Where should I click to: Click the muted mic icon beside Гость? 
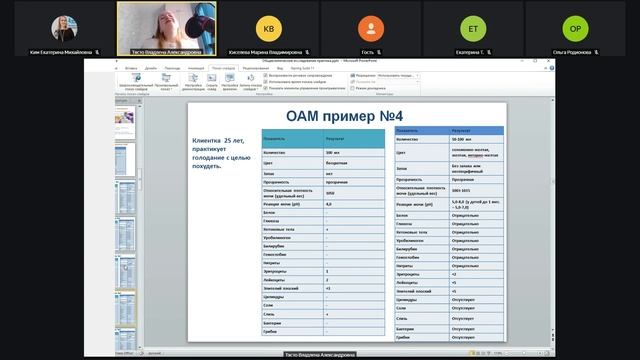[x=379, y=52]
